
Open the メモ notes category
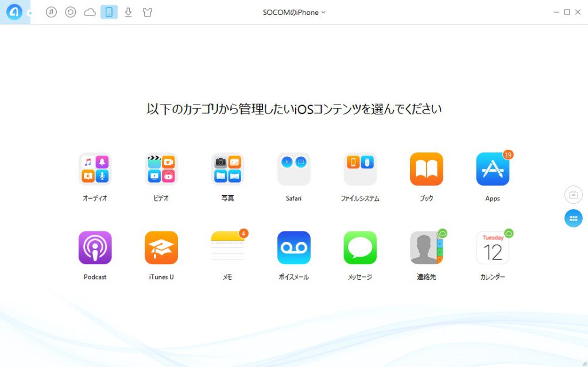tap(227, 248)
